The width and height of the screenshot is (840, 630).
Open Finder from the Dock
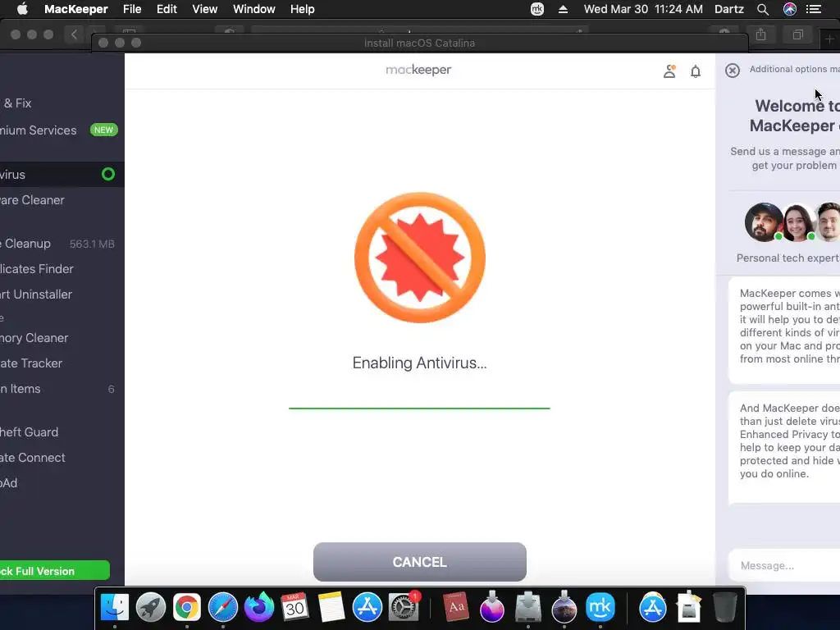tap(115, 607)
